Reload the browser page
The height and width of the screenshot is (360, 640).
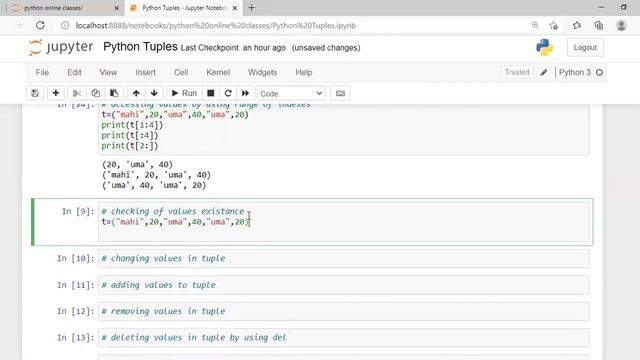tap(40, 25)
